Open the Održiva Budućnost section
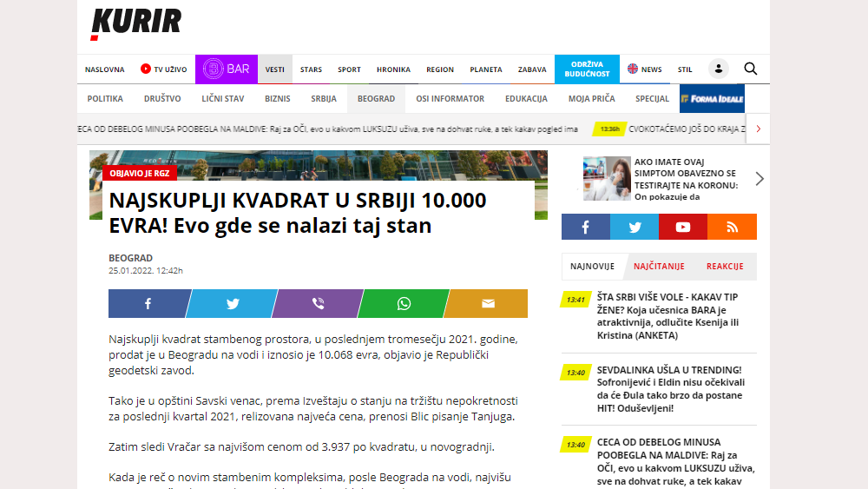Viewport: 868px width, 489px height. coord(587,69)
